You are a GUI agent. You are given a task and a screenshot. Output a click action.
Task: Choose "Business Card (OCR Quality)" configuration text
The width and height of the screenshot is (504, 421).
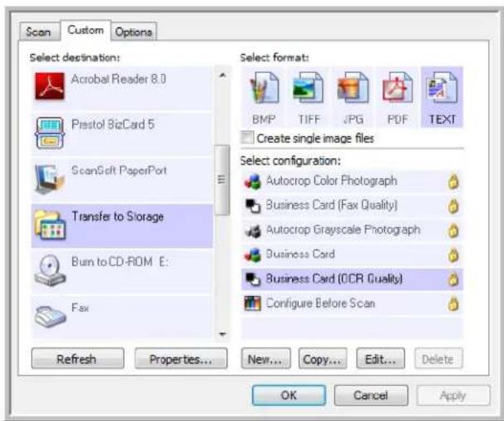point(334,279)
